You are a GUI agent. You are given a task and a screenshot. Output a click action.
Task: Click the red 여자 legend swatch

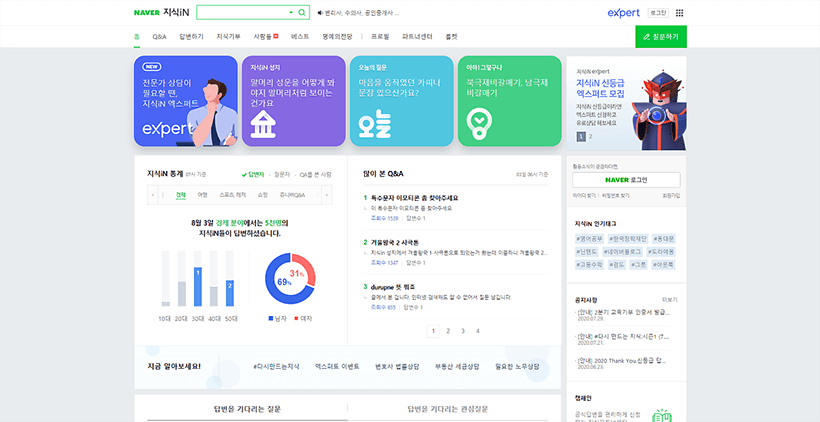[296, 318]
